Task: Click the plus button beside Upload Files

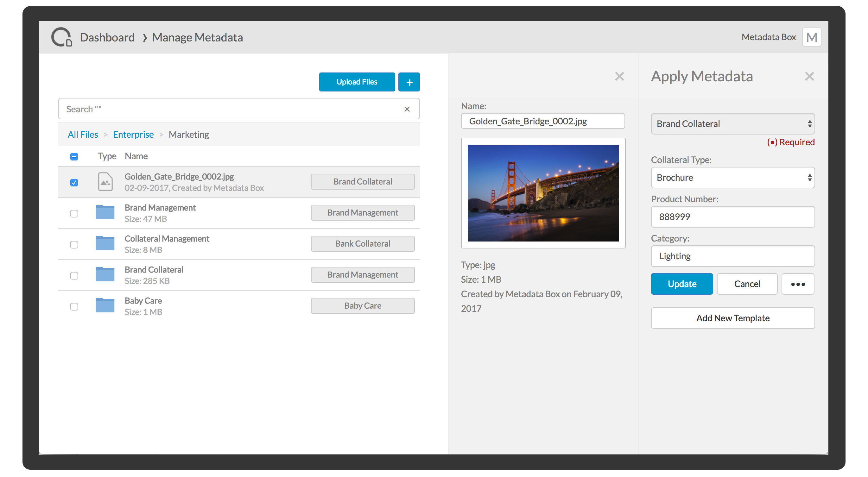Action: click(x=409, y=82)
